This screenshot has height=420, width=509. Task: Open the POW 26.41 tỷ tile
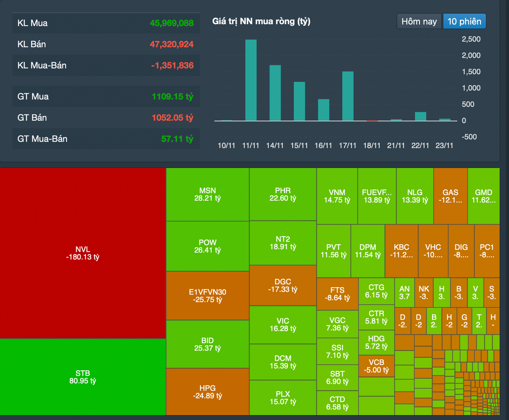point(208,246)
